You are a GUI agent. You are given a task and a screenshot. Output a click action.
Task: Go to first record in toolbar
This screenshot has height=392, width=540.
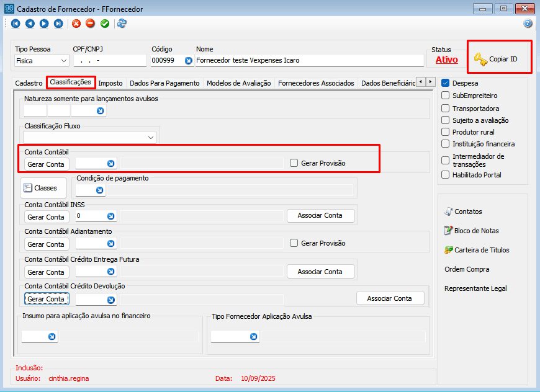(16, 24)
